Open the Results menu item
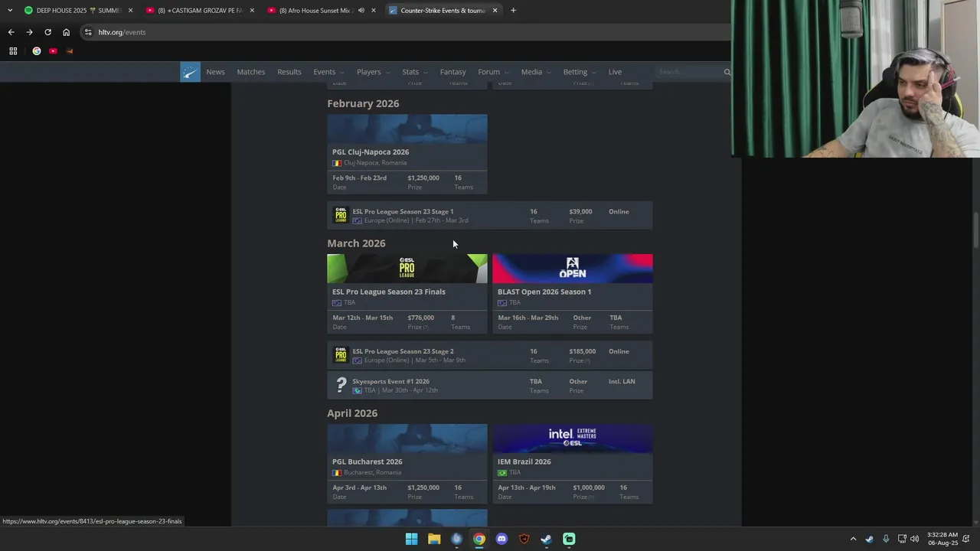The height and width of the screenshot is (551, 980). click(289, 72)
